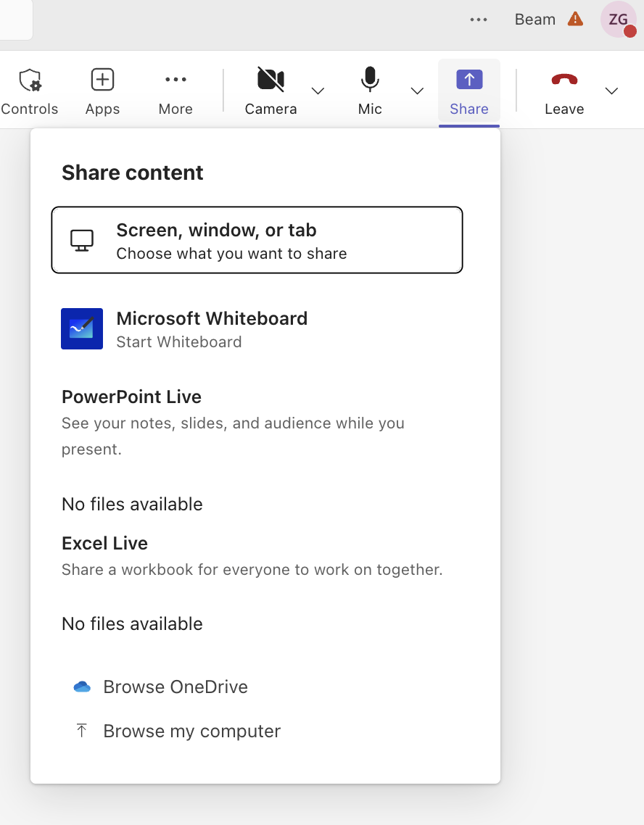The image size is (644, 825).
Task: Open Browse OneDrive
Action: pos(175,686)
